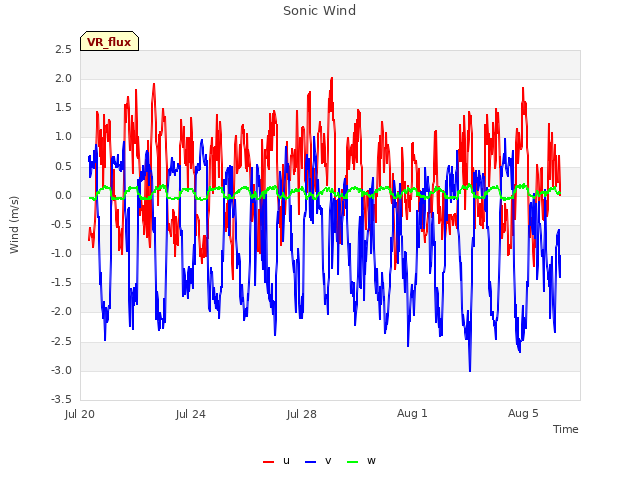Click the -1.5 y-axis tick label
This screenshot has width=640, height=480.
[x=62, y=282]
